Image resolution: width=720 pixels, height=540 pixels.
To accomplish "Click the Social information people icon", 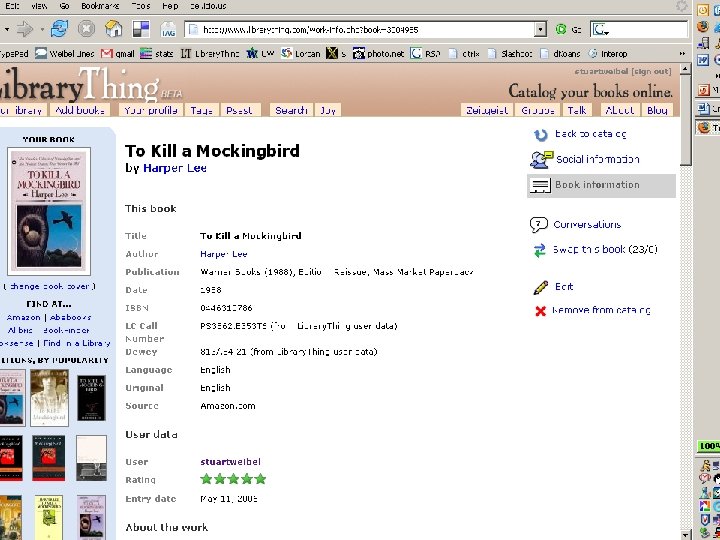I will point(541,159).
